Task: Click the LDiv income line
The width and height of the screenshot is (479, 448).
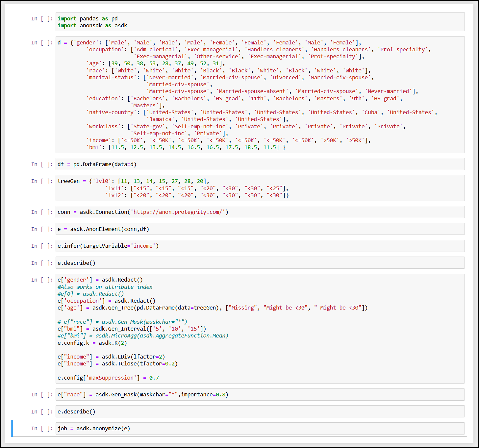Action: point(111,357)
